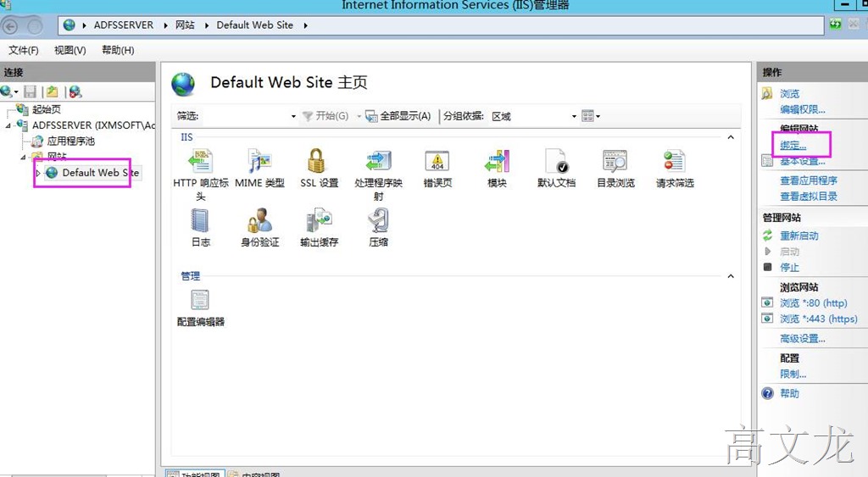
Task: Open the 目录浏览 feature
Action: (x=615, y=169)
